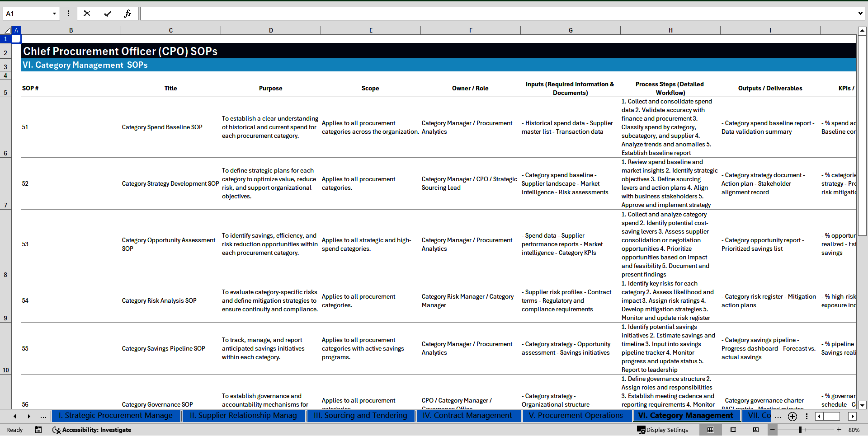Open Display Settings in status bar

click(x=662, y=430)
